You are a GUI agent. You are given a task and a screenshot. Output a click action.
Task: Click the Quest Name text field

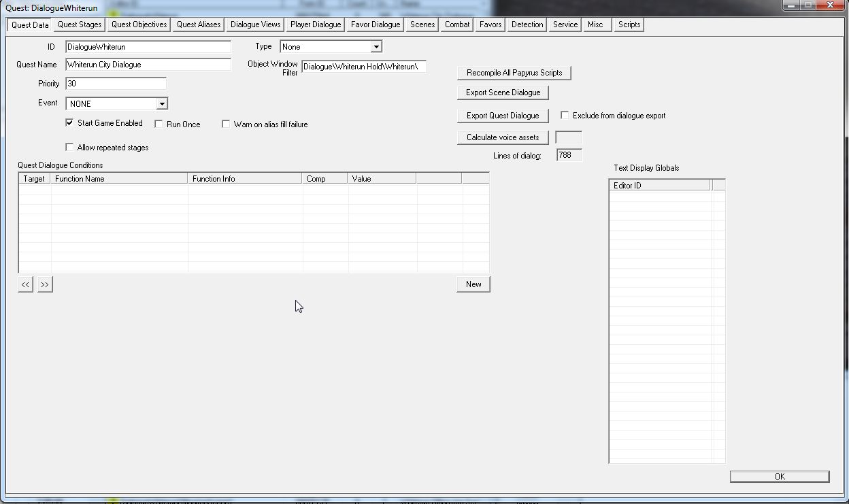pos(148,65)
